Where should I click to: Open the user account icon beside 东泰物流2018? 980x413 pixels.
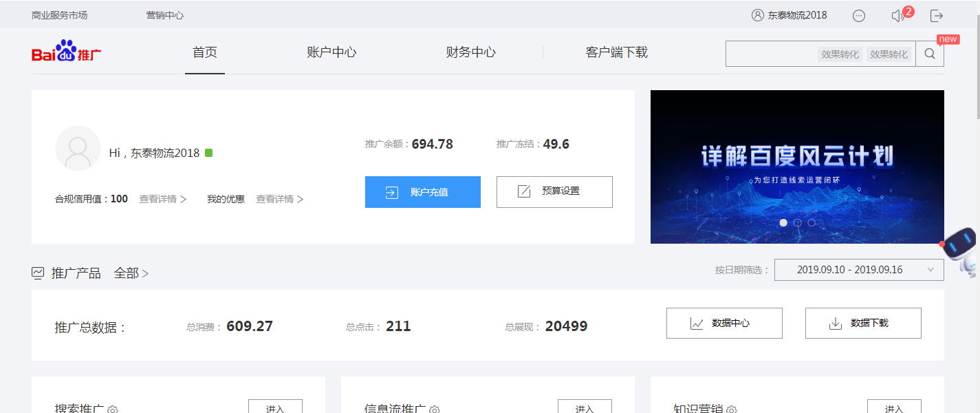click(x=758, y=15)
